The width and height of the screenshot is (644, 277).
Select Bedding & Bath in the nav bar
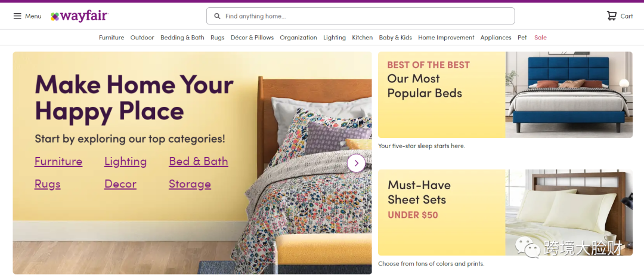point(182,38)
